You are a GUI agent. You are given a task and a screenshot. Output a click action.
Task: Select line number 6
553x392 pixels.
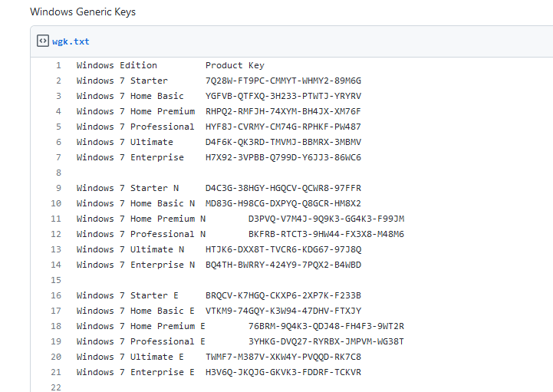click(58, 142)
